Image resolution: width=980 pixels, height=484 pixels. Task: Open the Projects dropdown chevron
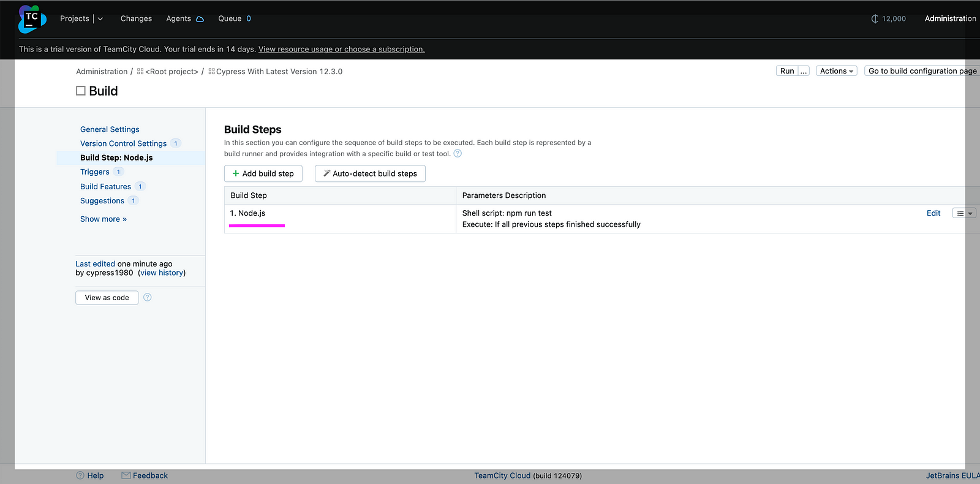coord(100,19)
